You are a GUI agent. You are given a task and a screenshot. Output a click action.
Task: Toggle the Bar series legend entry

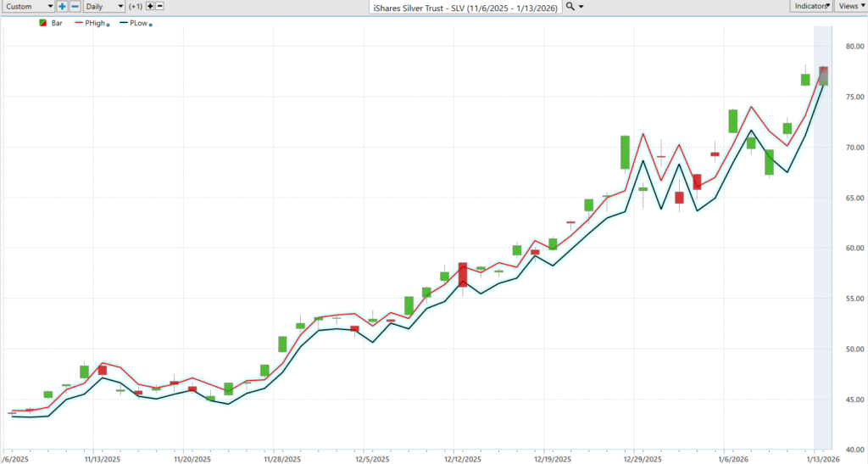click(57, 23)
